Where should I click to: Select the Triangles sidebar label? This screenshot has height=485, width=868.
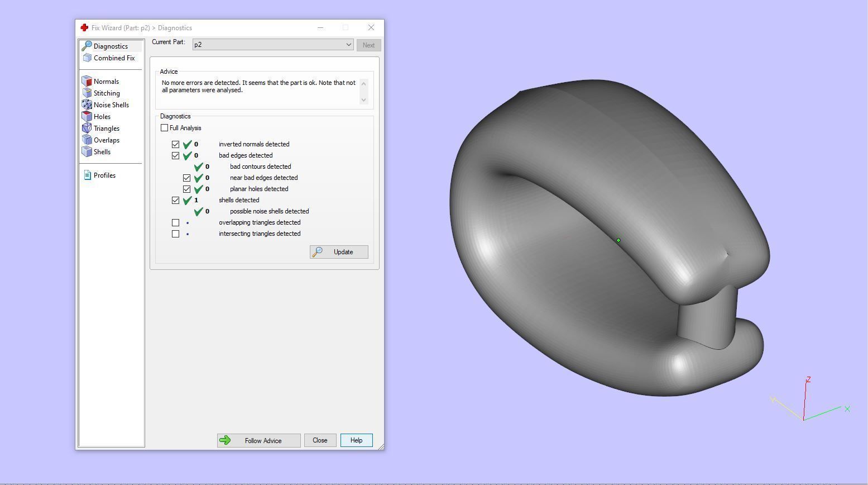click(107, 129)
